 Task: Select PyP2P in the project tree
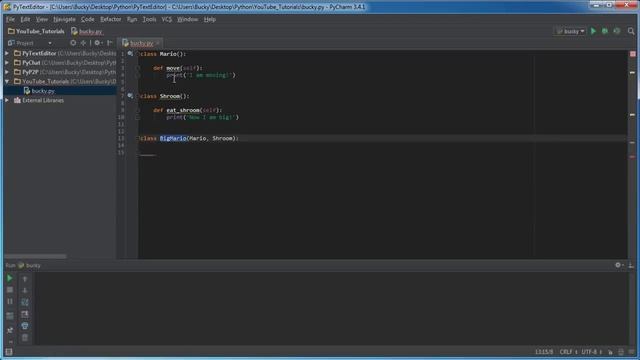click(30, 72)
